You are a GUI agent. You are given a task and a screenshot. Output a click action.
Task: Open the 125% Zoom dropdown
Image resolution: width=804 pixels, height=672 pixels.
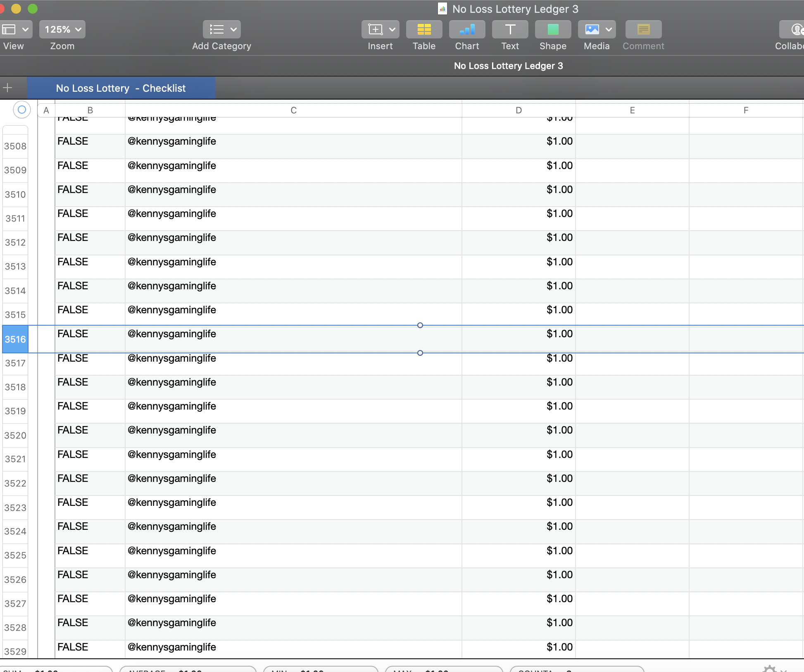click(x=62, y=29)
